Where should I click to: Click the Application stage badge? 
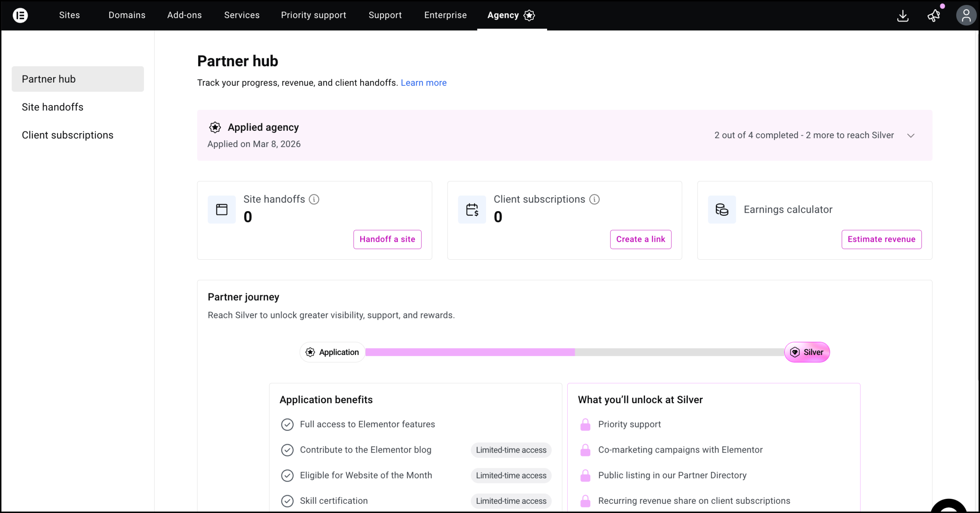(332, 352)
